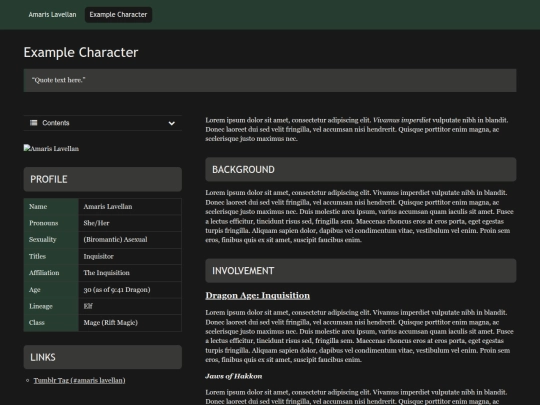Select The Inquisition affiliation cell
540x405 pixels.
[130, 273]
